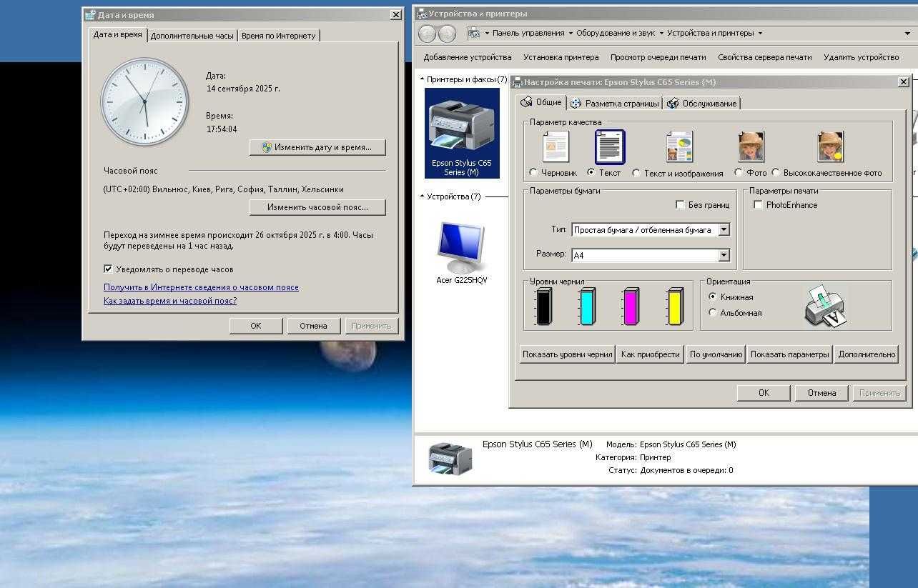Viewport: 918px width, 588px height.
Task: Click the address bar devices icon
Action: pos(473,33)
